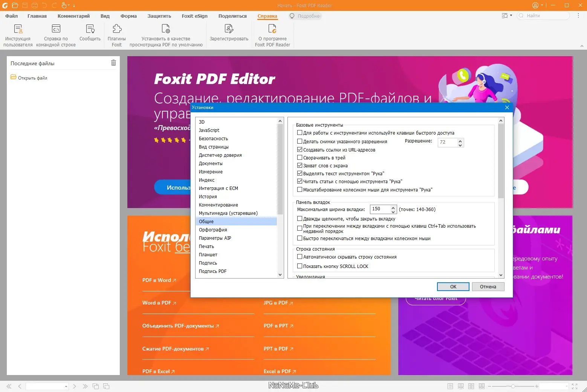Click the zoom in plus button
Viewport: 587px width, 392px height.
click(537, 386)
